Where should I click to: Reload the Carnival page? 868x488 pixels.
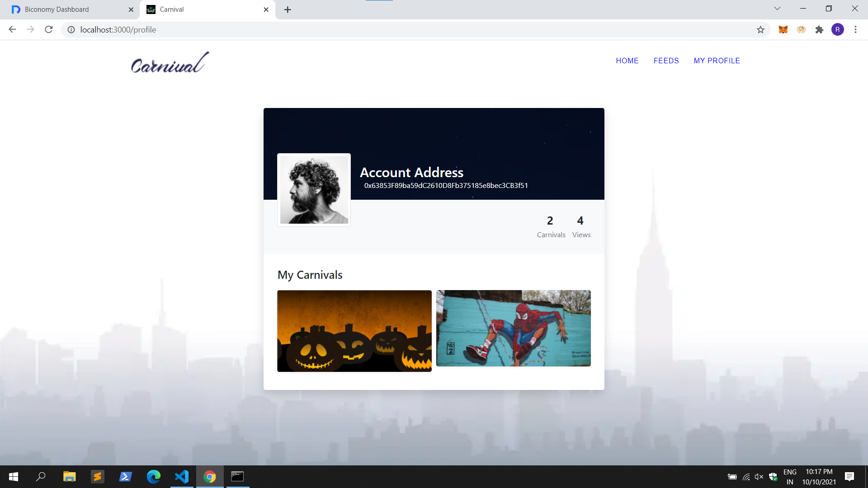[x=48, y=29]
